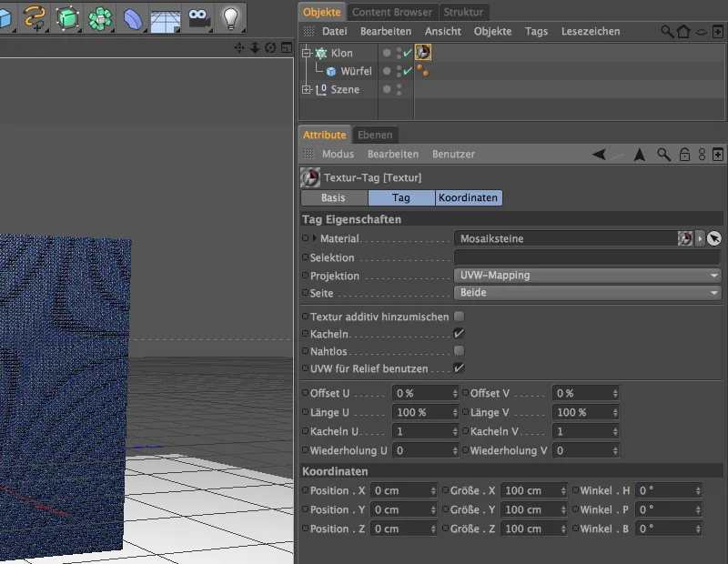Click the viewport zoom arrow icon
Screen dimensions: 728x564
255,47
